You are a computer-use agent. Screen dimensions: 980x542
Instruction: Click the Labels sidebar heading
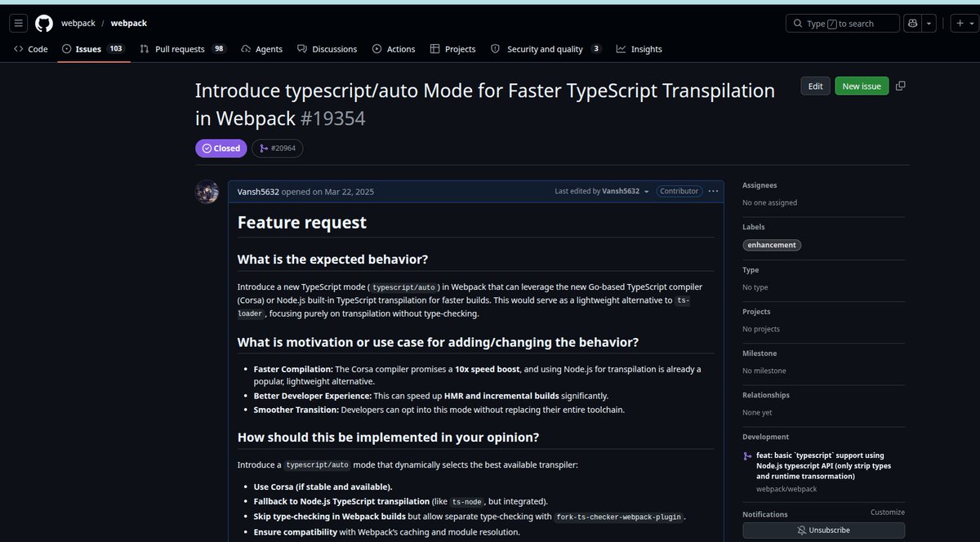coord(754,227)
